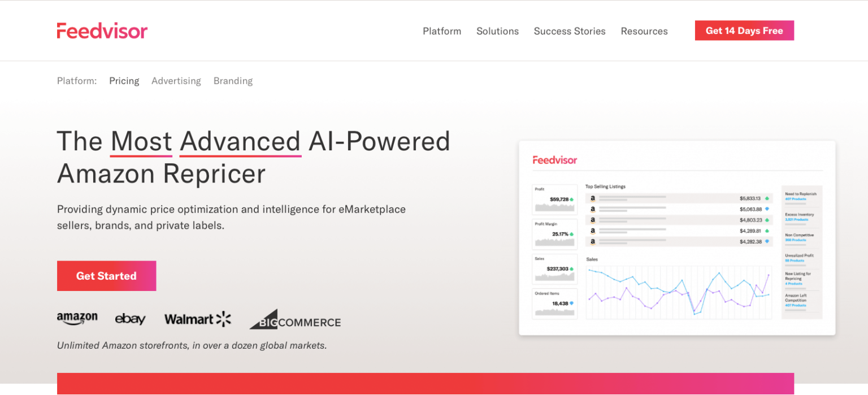Click the Get Started button

(x=106, y=276)
